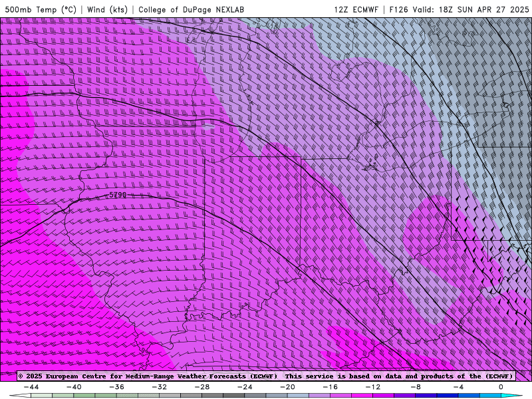Click the '-20' temperature scale label

point(288,387)
